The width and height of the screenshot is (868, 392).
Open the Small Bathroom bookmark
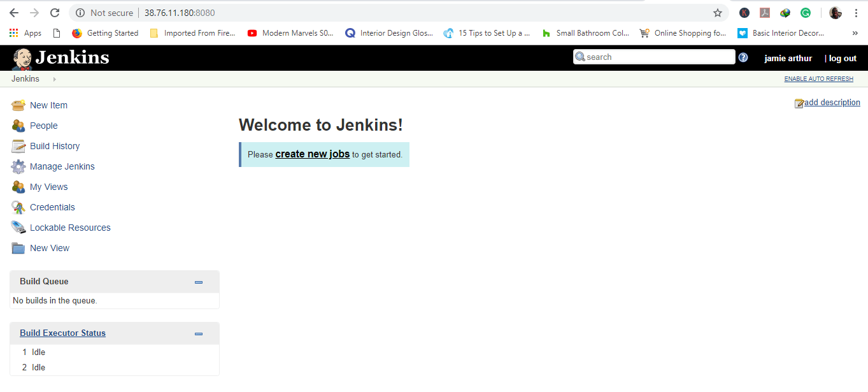coord(586,33)
